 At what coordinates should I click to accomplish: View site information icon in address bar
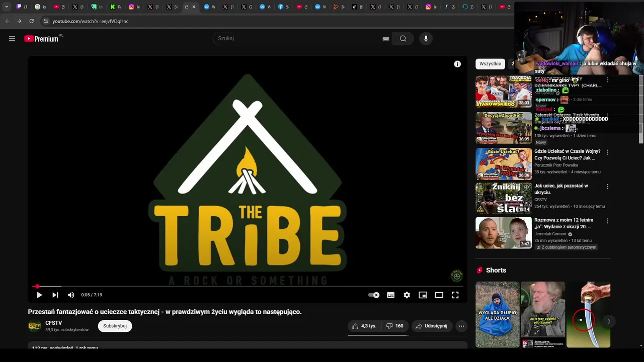[46, 21]
